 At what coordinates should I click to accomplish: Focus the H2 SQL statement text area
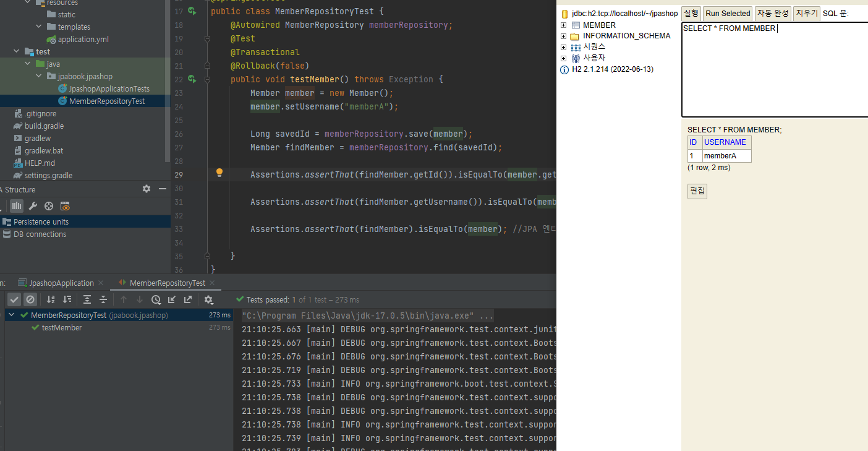click(775, 69)
